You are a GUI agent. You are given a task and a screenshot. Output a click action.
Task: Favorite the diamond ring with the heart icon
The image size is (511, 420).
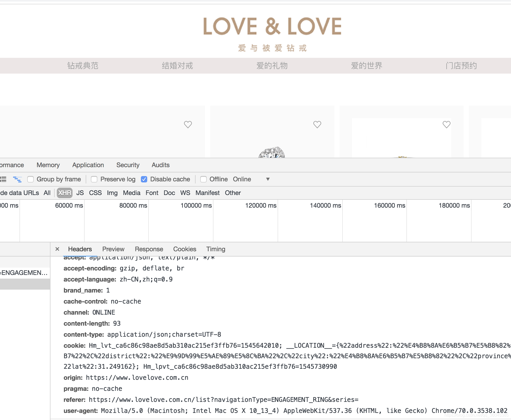317,124
